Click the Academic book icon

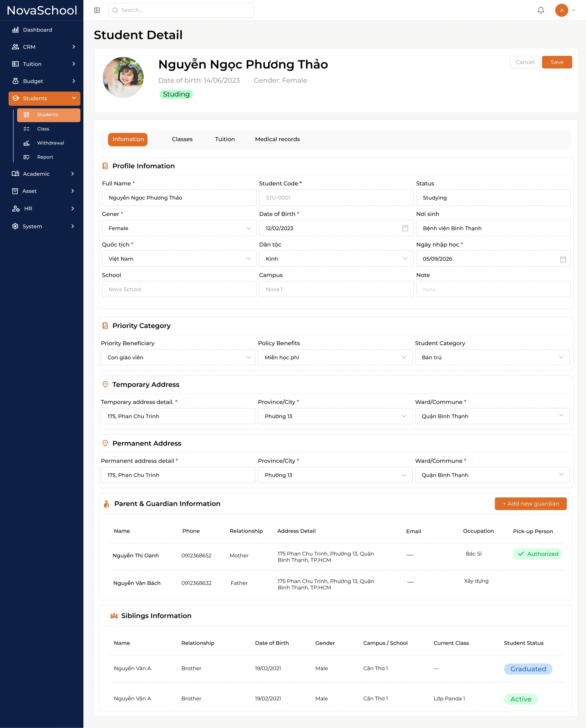16,173
